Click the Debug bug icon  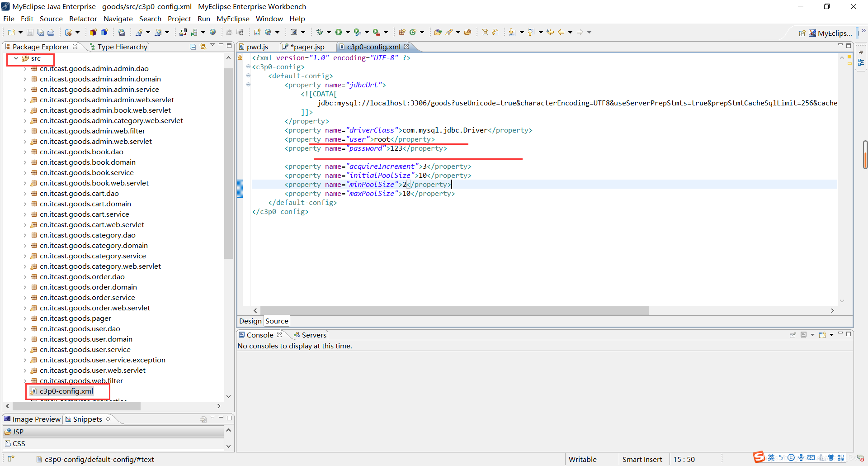320,32
